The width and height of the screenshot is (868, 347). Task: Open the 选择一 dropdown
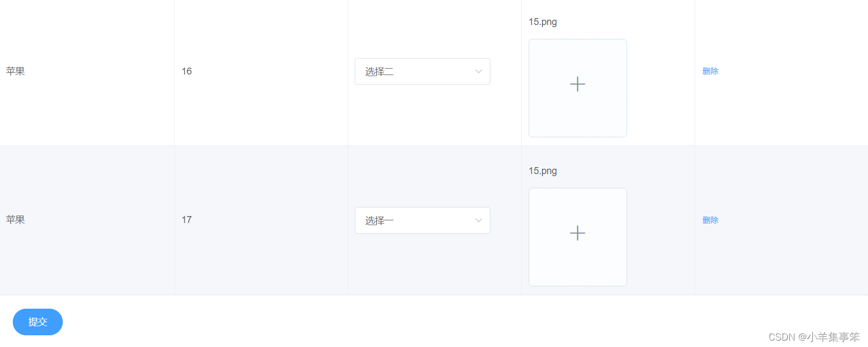click(422, 220)
